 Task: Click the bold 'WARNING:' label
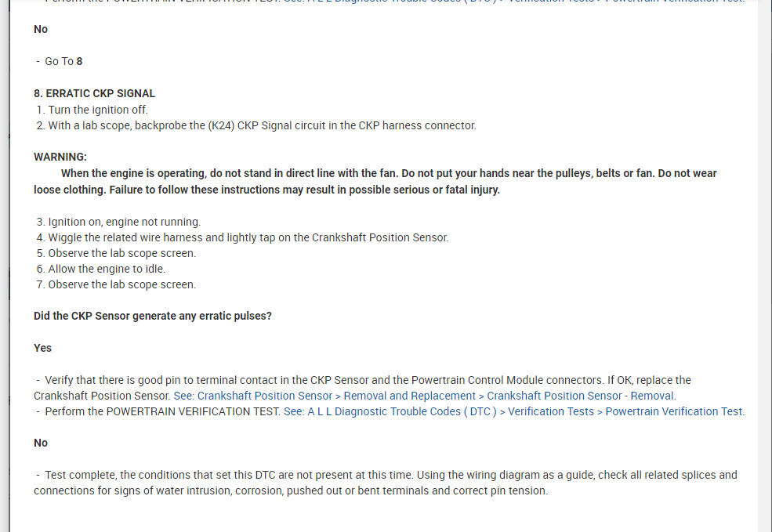tap(60, 157)
